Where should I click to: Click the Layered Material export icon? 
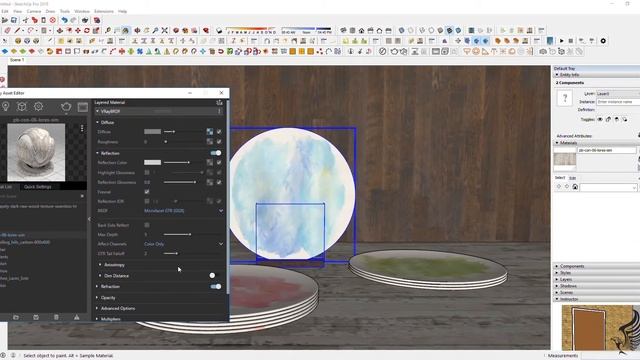[x=219, y=102]
